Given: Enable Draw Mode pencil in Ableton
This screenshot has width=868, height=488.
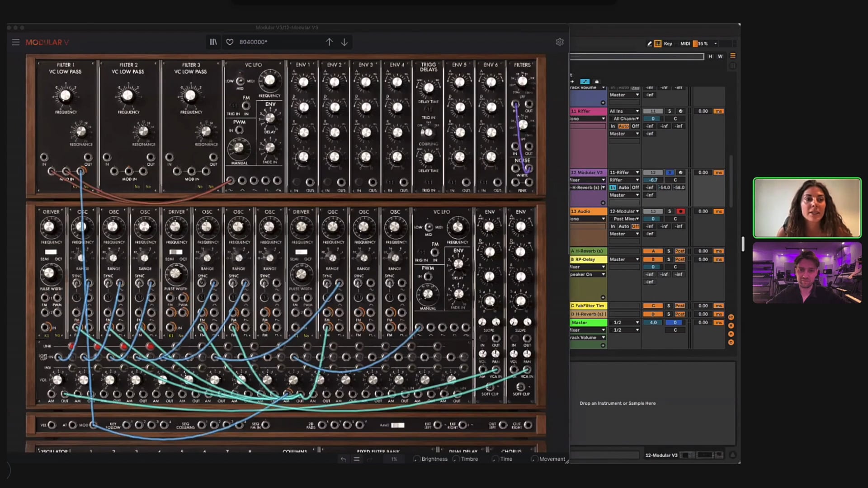Looking at the screenshot, I should coord(650,44).
